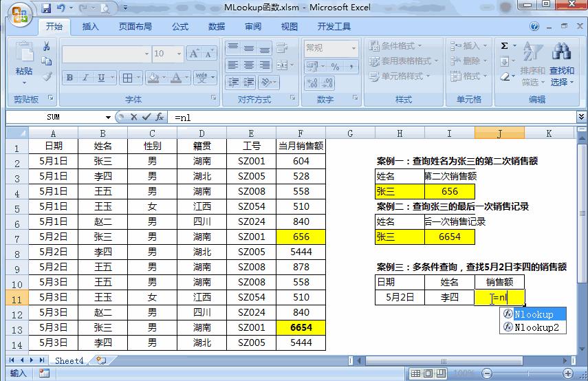The height and width of the screenshot is (381, 588).
Task: Apply font color with the A icon
Action: point(176,78)
